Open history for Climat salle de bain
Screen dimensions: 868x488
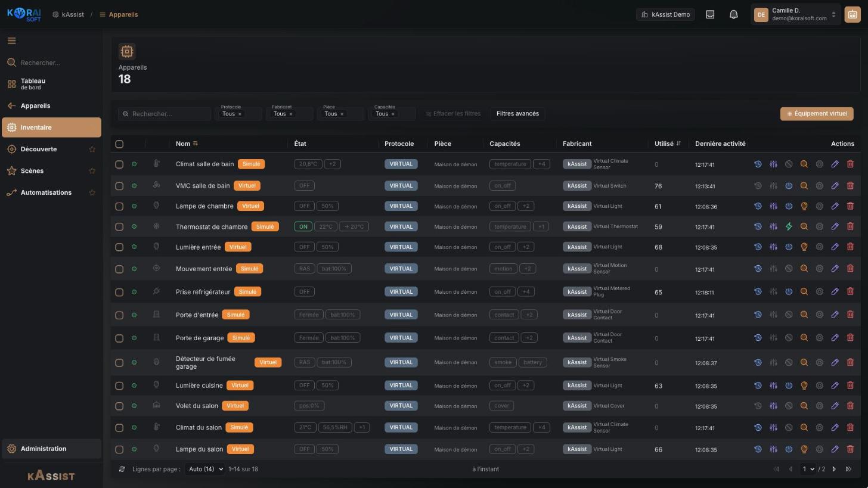click(758, 164)
